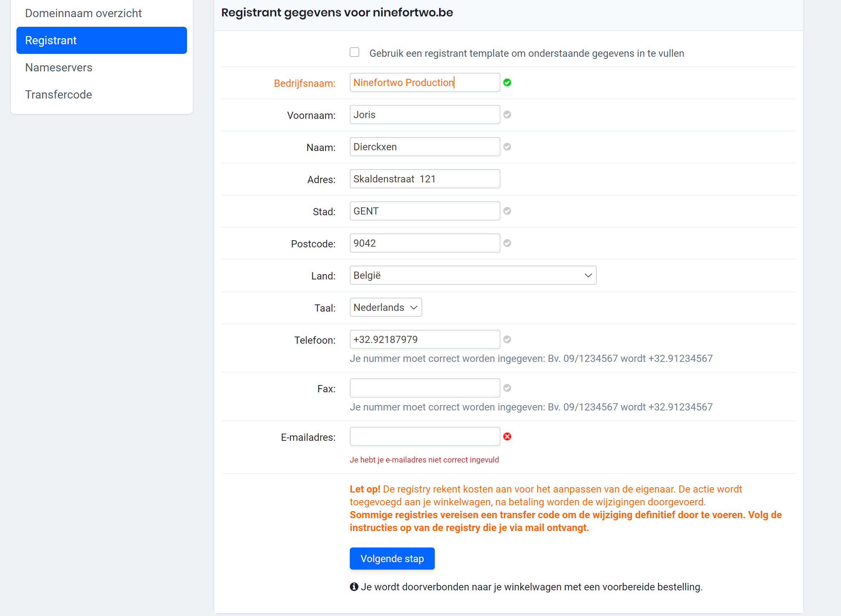Open the Land dropdown showing België
This screenshot has height=616, width=841.
pos(473,275)
